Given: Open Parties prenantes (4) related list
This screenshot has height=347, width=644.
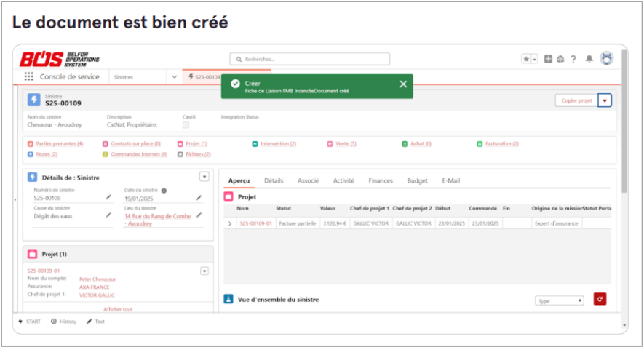Looking at the screenshot, I should (60, 144).
